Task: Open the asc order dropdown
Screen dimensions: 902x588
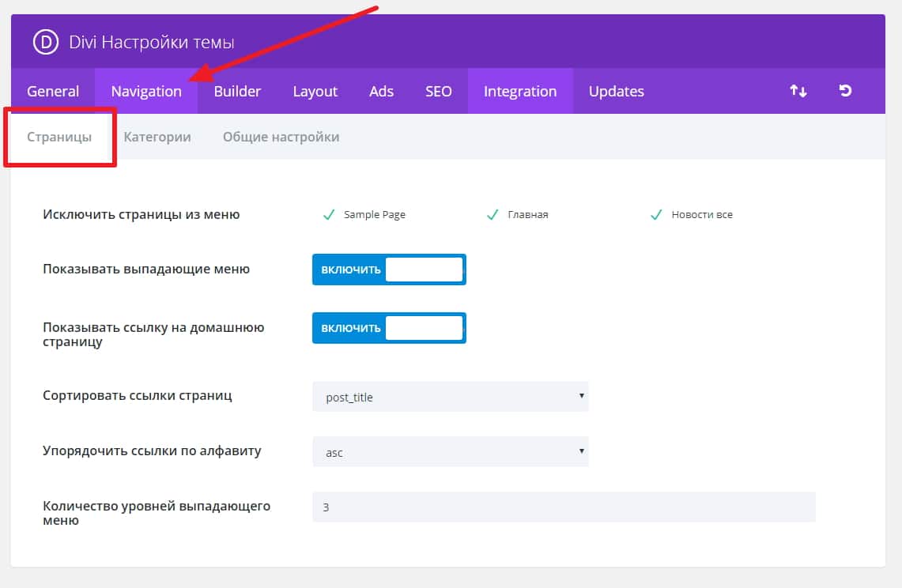Action: (x=450, y=452)
